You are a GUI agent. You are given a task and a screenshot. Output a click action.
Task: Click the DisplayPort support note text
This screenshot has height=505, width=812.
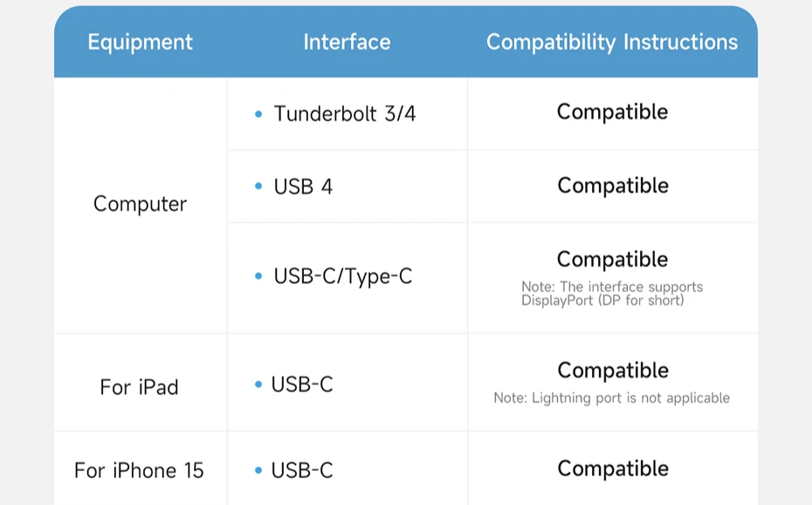pyautogui.click(x=611, y=294)
